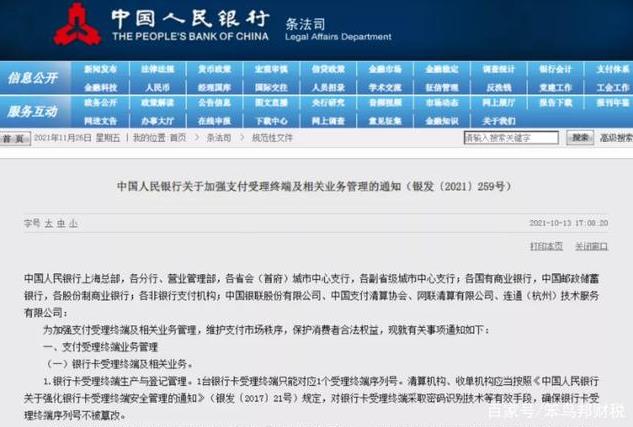This screenshot has width=633, height=427.
Task: Open the 金融市场 menu item
Action: pos(385,69)
